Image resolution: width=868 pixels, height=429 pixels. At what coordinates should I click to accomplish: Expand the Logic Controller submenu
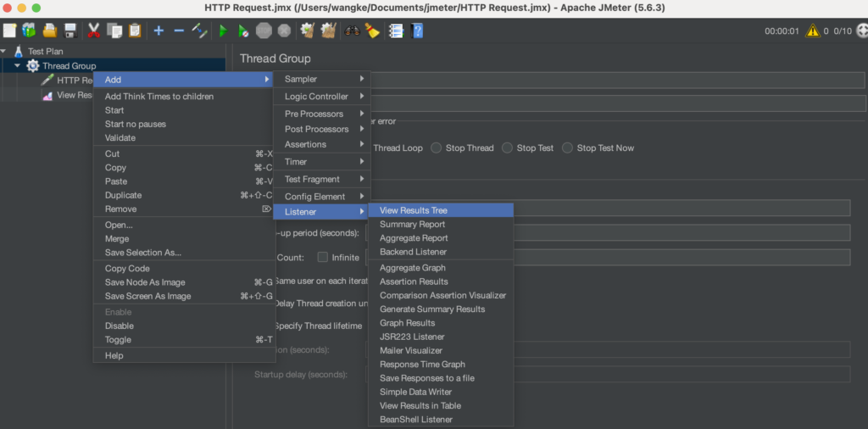321,97
